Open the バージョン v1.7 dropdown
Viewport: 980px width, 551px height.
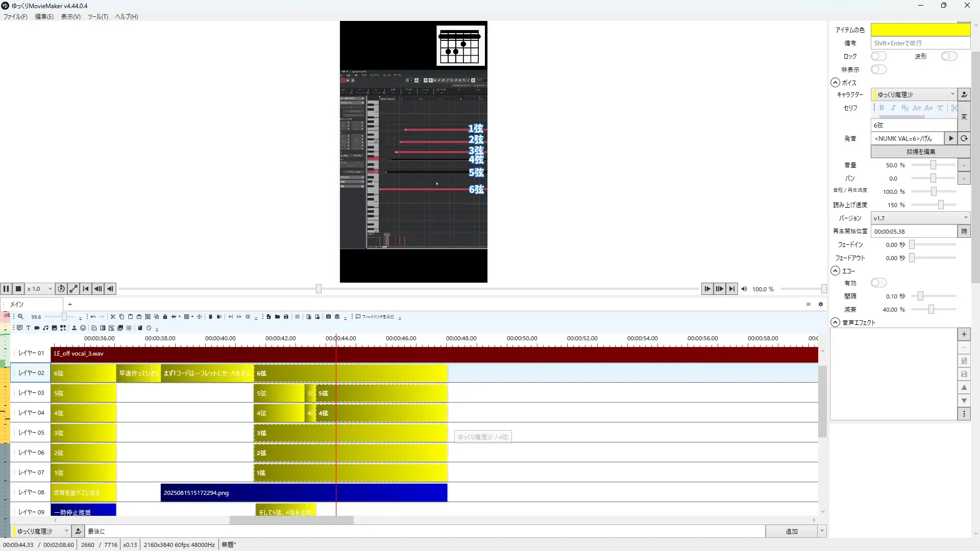point(920,218)
